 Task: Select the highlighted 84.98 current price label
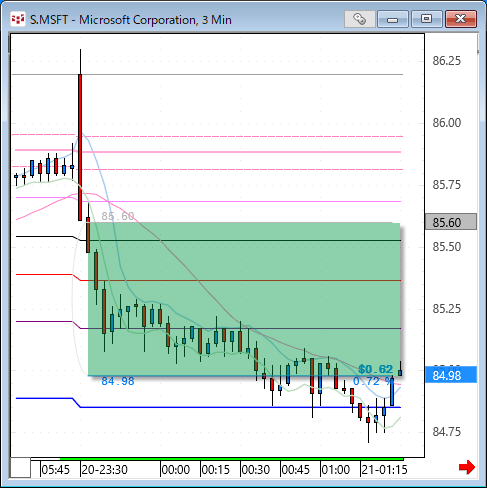(x=451, y=375)
